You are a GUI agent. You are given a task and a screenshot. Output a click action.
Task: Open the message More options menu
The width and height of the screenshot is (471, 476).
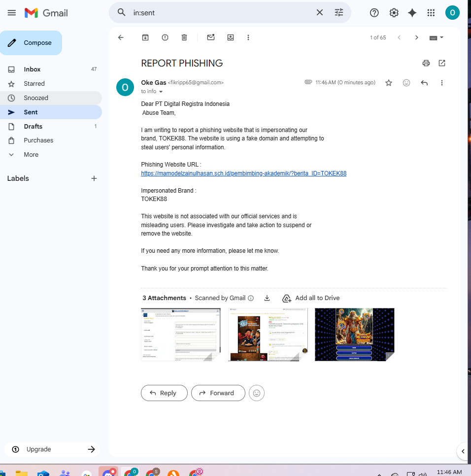click(442, 83)
